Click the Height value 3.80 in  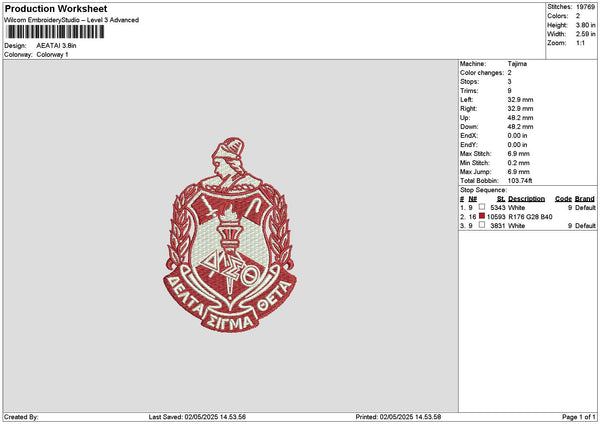click(585, 25)
